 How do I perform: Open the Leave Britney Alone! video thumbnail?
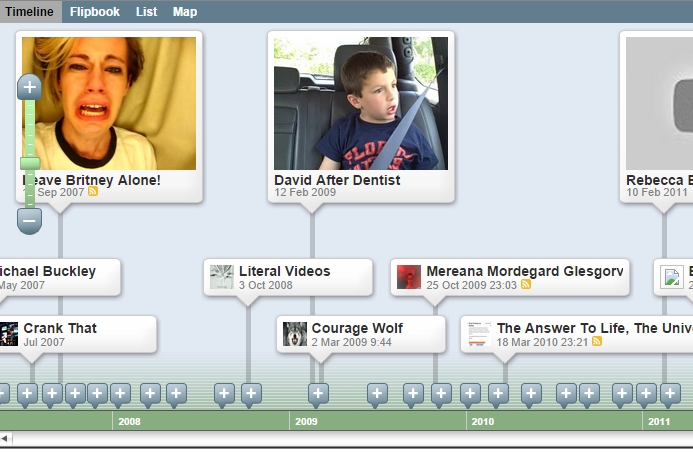point(109,103)
